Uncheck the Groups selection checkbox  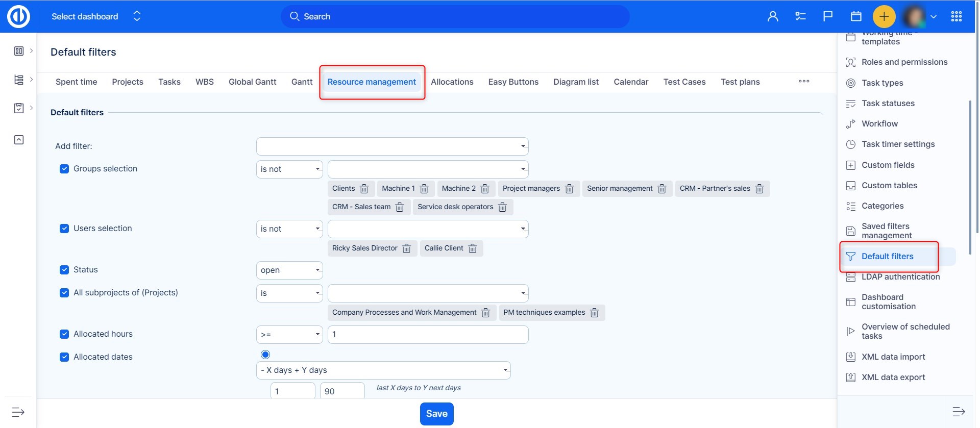(x=64, y=169)
